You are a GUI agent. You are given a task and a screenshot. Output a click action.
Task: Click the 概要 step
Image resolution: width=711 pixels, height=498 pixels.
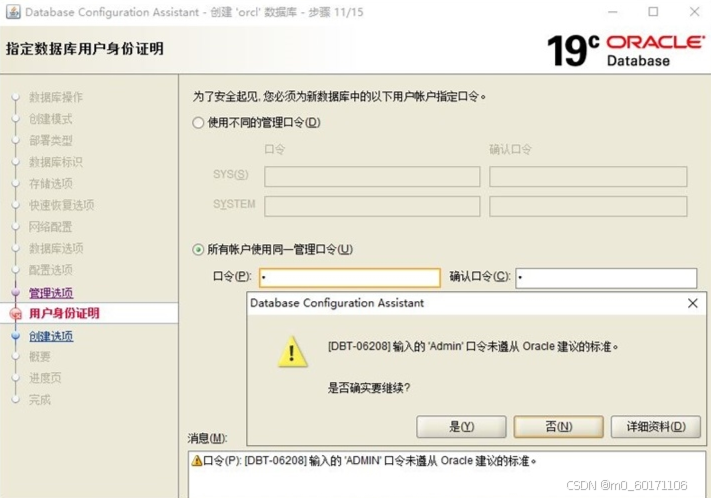click(39, 356)
